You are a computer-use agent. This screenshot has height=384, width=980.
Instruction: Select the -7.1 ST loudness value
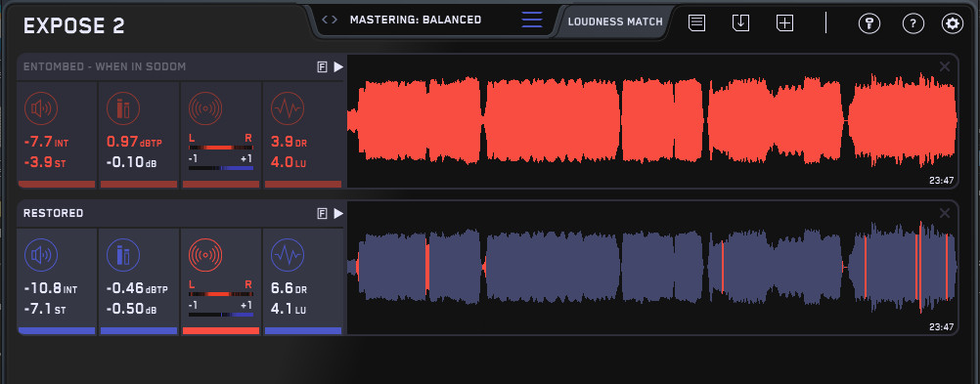pyautogui.click(x=45, y=309)
